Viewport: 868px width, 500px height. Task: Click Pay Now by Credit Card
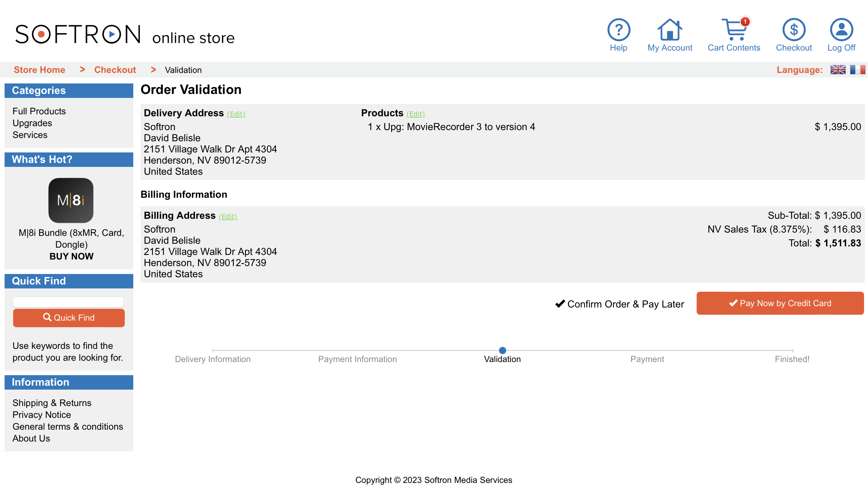[780, 303]
